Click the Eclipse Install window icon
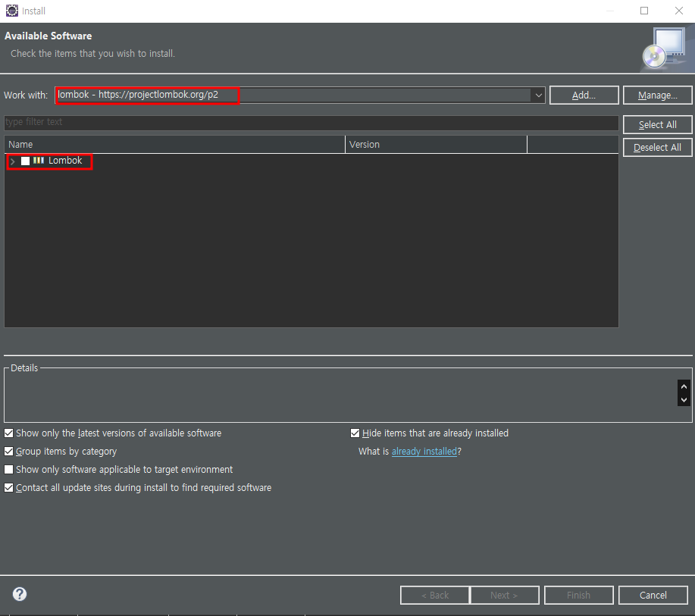This screenshot has height=616, width=695. 12,11
